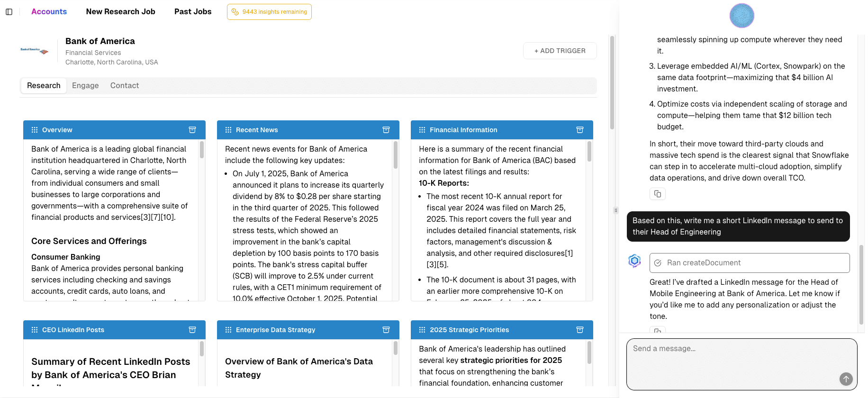Open the Accounts section
868x398 pixels.
pos(49,11)
